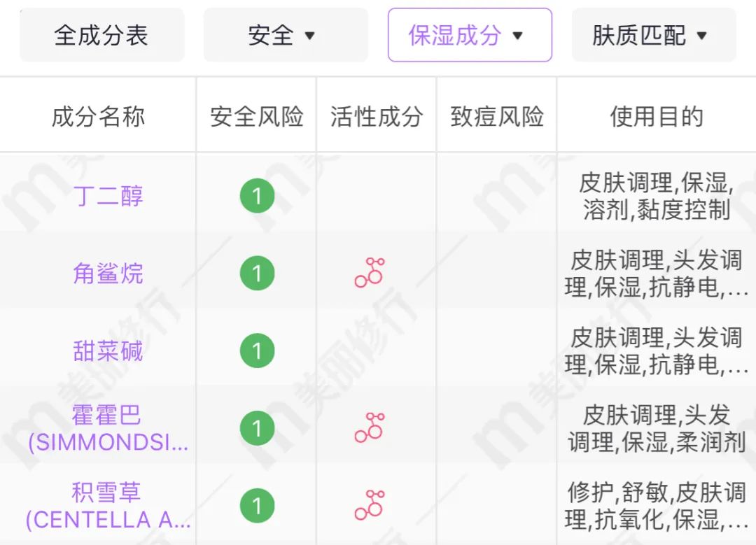This screenshot has height=545, width=756.
Task: Expand the 肤质匹配 dropdown
Action: [x=654, y=35]
